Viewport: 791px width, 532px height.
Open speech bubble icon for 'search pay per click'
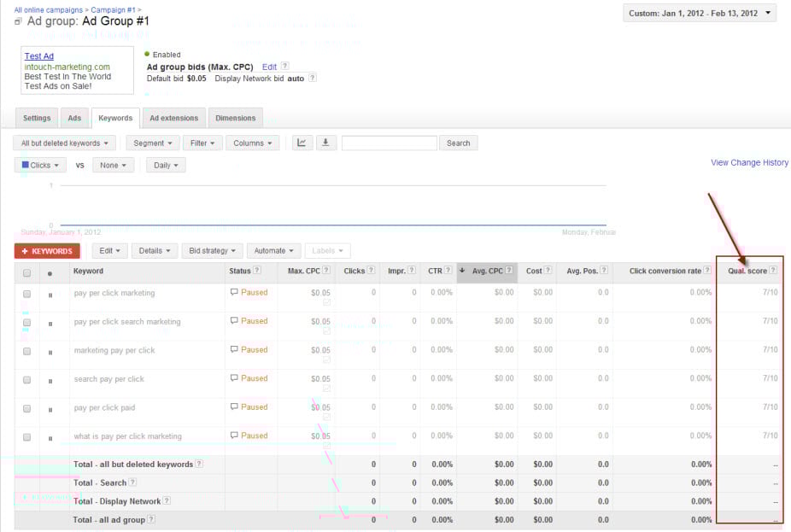[x=234, y=378]
